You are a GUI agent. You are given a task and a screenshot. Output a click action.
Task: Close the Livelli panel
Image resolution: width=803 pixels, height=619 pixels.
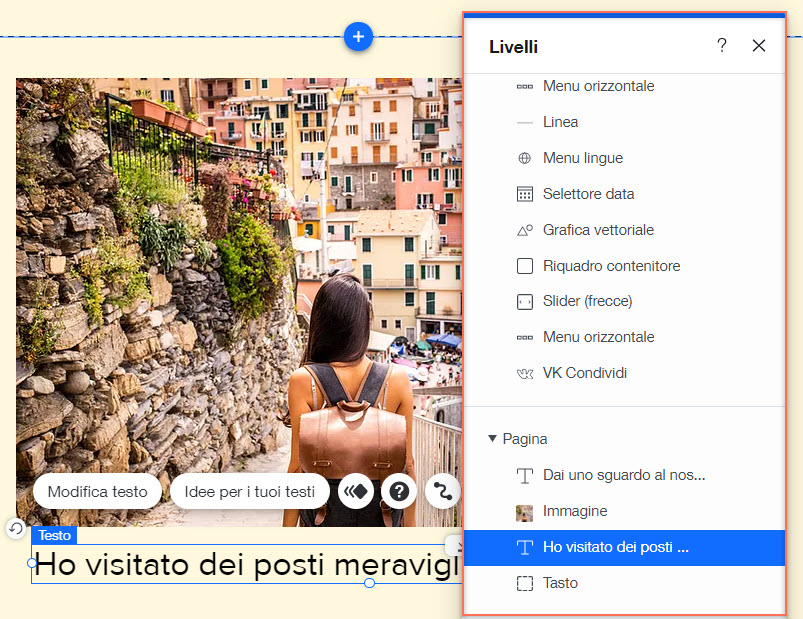click(x=758, y=46)
